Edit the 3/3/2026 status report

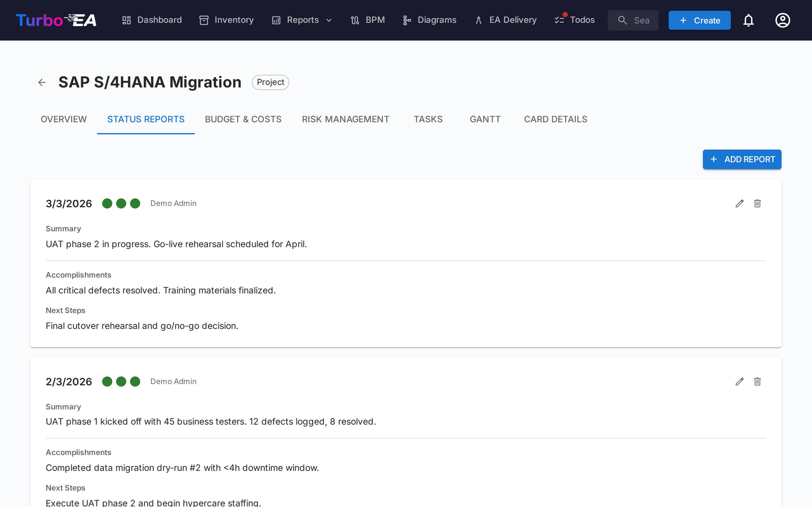(740, 203)
